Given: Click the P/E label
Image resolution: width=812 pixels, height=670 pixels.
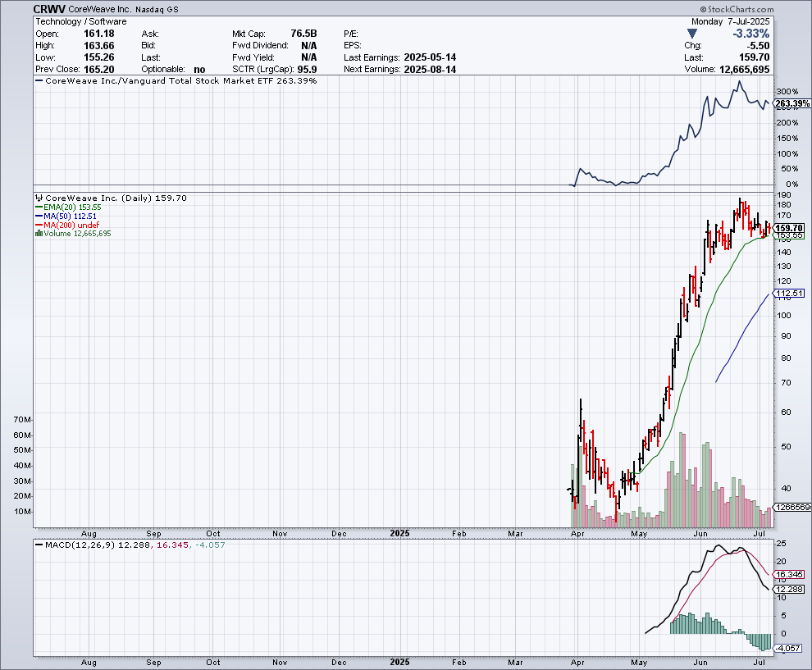Looking at the screenshot, I should click(350, 34).
